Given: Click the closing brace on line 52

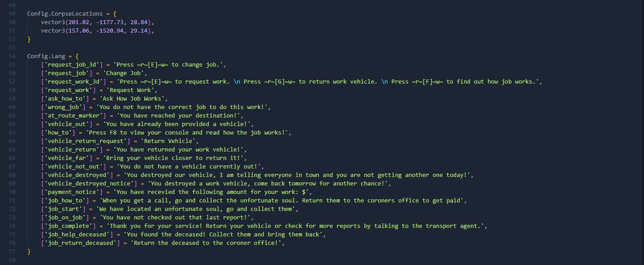Looking at the screenshot, I should (x=29, y=39).
